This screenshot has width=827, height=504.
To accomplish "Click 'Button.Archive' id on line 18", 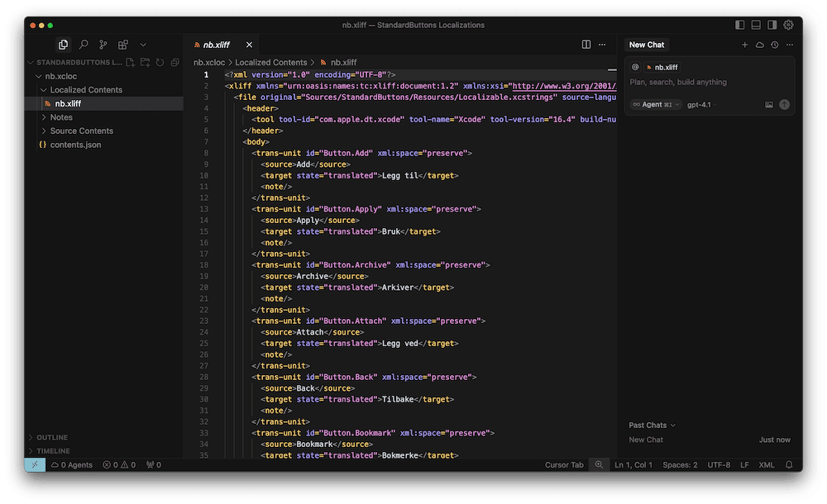I will click(x=355, y=265).
